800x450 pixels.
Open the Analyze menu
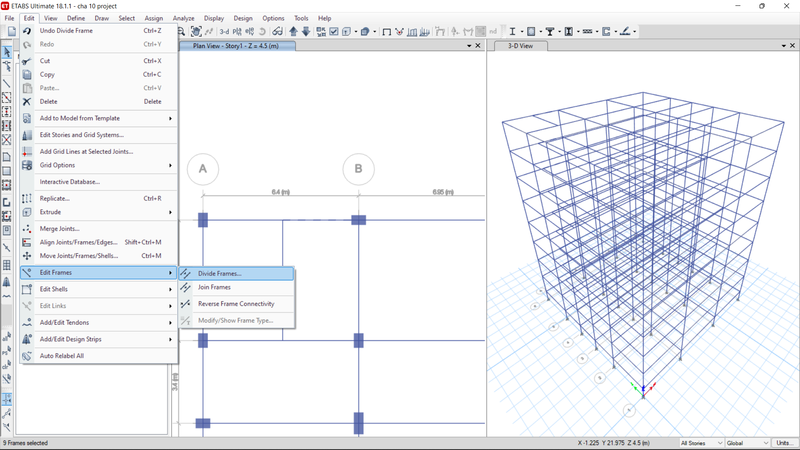click(x=184, y=18)
